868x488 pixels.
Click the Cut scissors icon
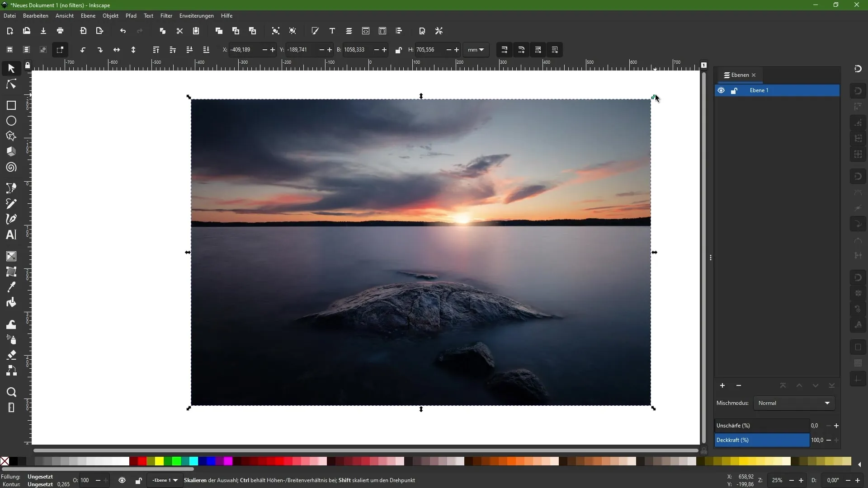point(179,31)
